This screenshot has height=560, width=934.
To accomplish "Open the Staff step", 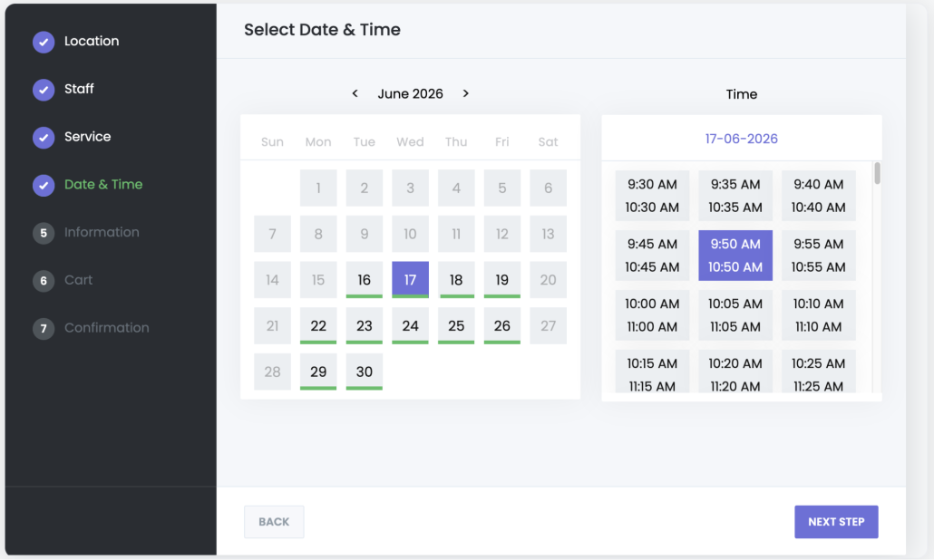I will 79,89.
